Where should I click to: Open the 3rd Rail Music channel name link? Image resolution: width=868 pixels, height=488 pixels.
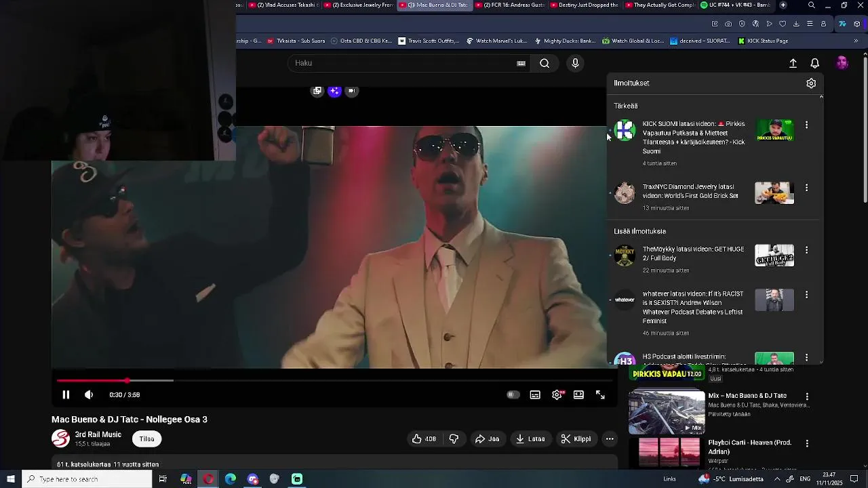[x=98, y=434]
